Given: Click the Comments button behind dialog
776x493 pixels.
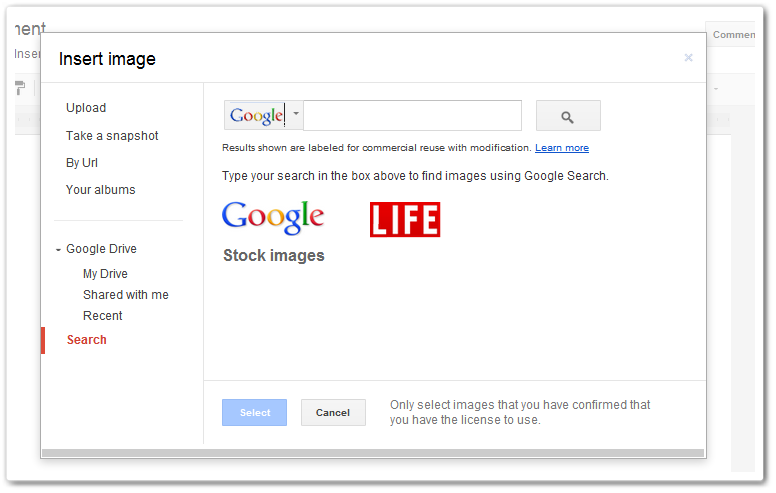Looking at the screenshot, I should (x=730, y=35).
